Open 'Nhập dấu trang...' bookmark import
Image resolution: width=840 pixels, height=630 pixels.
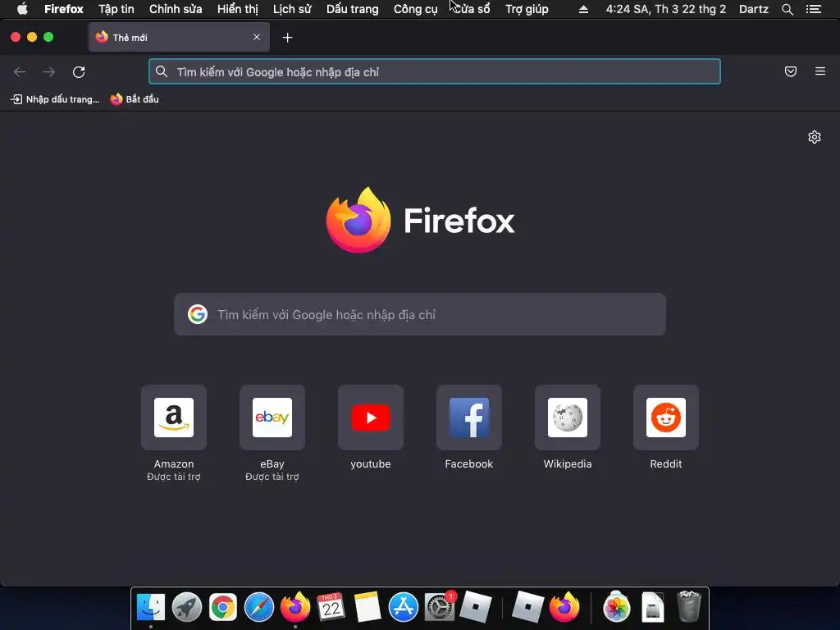[55, 99]
